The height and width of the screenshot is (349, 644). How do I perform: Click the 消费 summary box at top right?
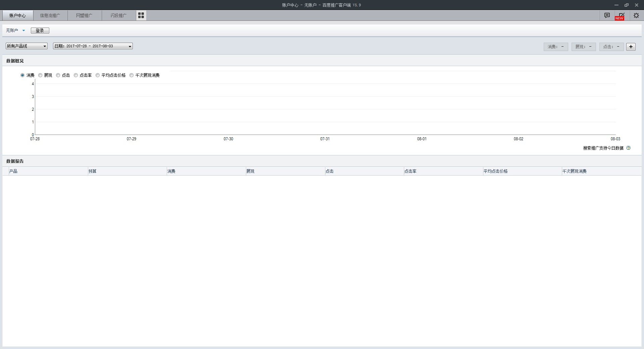(555, 47)
